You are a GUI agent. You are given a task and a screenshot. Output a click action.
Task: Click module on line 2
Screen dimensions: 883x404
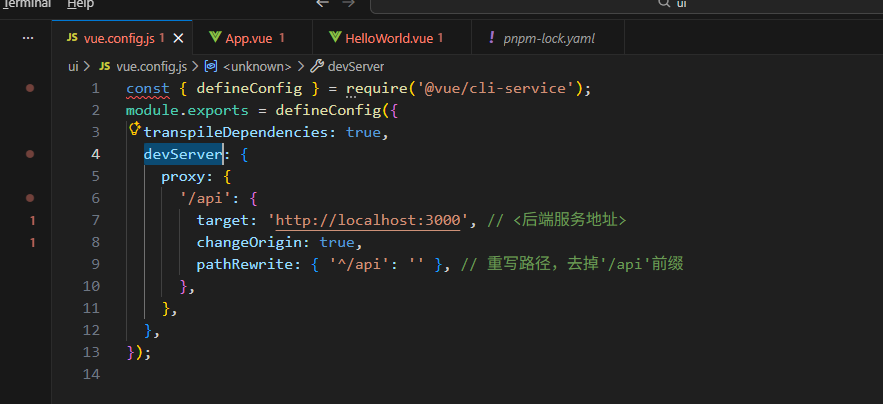(152, 110)
